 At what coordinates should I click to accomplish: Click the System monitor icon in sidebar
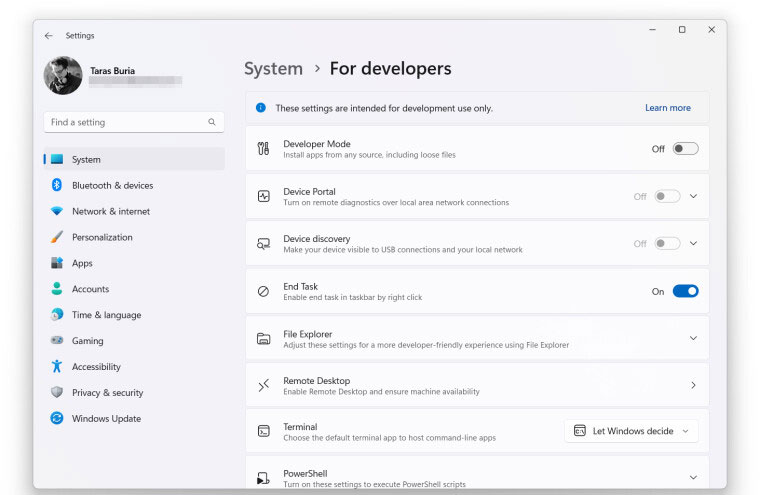coord(57,159)
